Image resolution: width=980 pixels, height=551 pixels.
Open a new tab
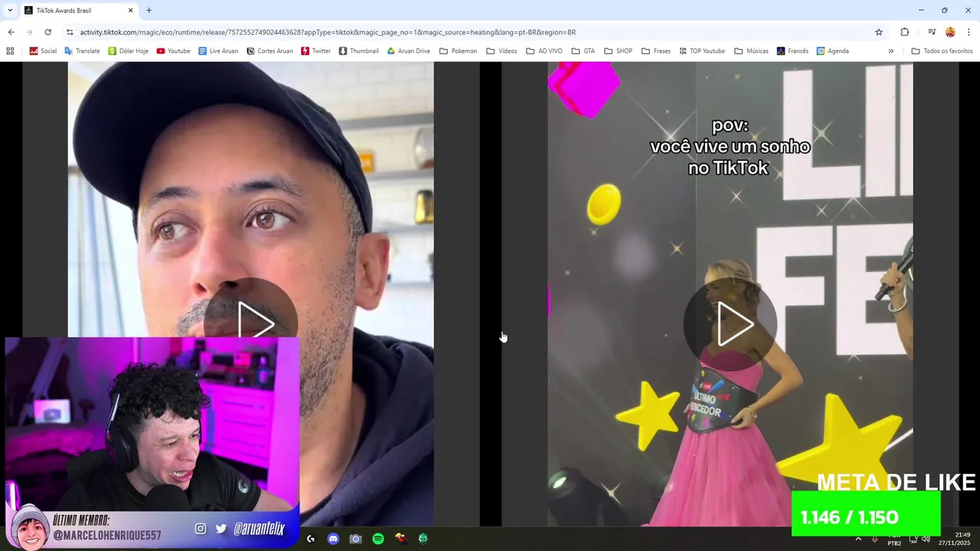coord(149,11)
